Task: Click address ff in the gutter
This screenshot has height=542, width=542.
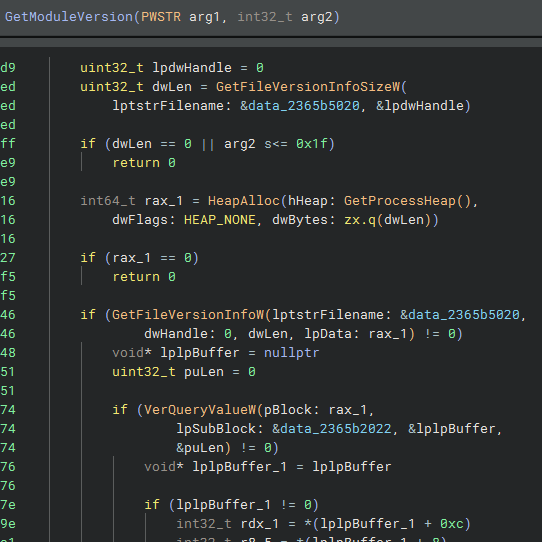Action: (8, 144)
